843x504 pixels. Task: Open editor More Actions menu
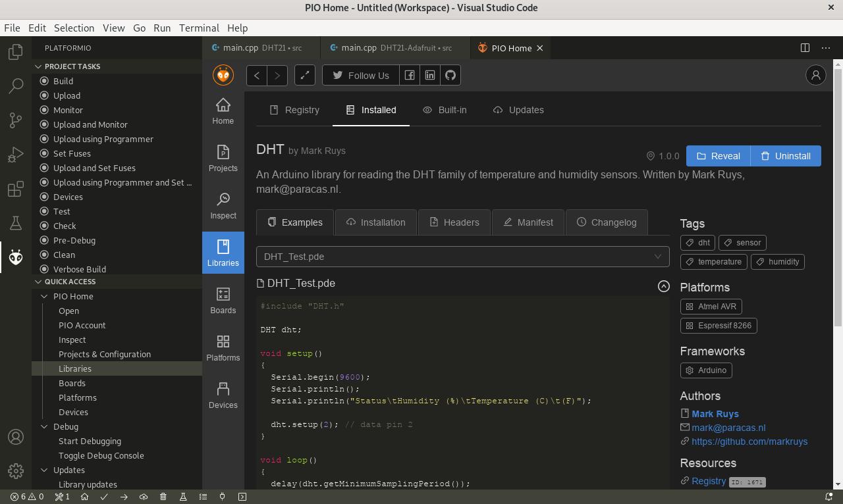pyautogui.click(x=826, y=47)
